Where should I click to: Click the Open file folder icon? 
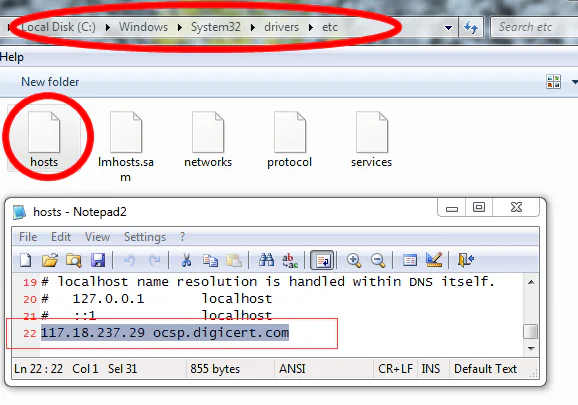coord(50,260)
